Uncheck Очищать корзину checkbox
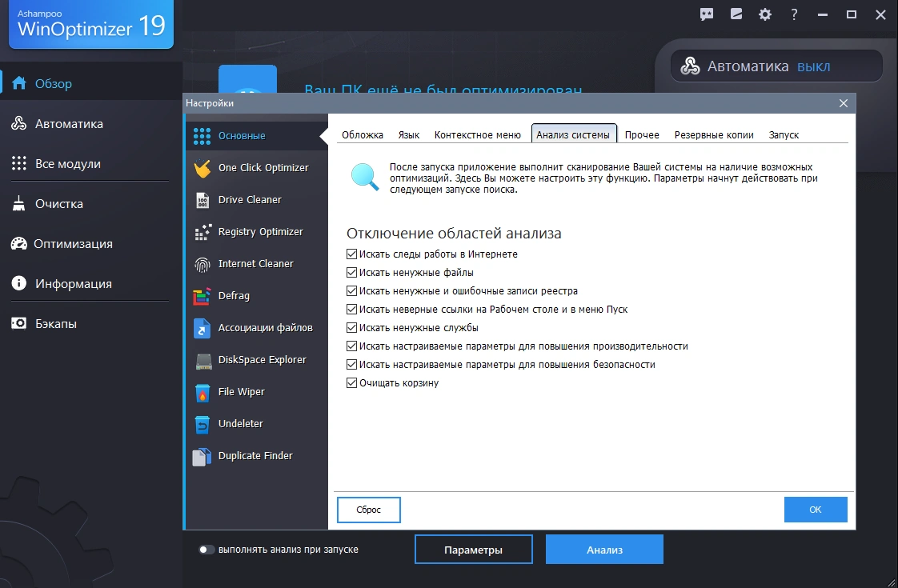898x588 pixels. (x=351, y=382)
